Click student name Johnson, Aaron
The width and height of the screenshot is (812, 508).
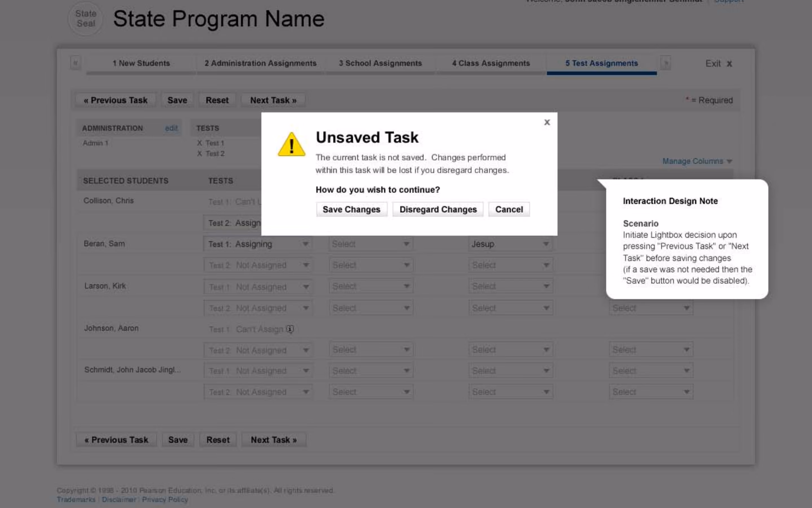111,328
